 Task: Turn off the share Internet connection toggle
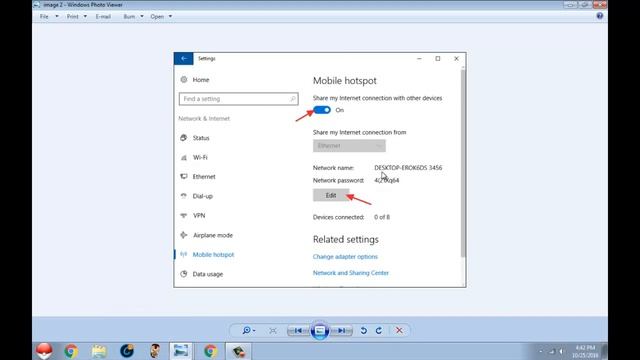coord(322,110)
